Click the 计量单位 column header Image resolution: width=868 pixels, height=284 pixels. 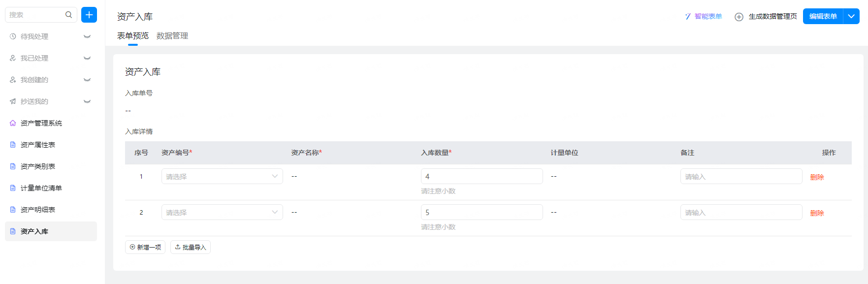click(564, 153)
